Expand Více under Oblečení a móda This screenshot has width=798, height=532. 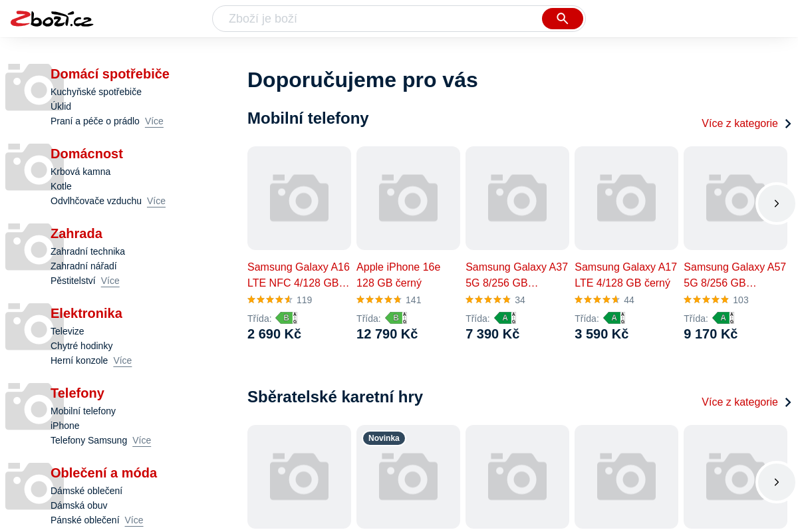coord(134,520)
